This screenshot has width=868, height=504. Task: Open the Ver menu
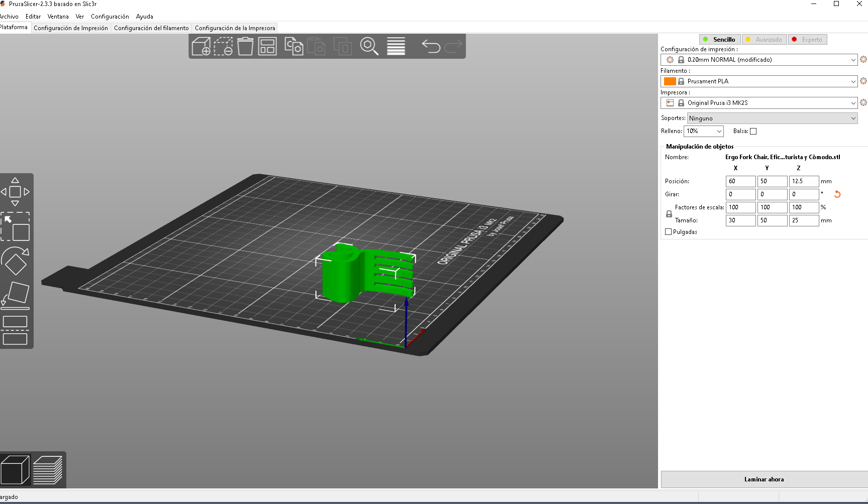click(80, 17)
